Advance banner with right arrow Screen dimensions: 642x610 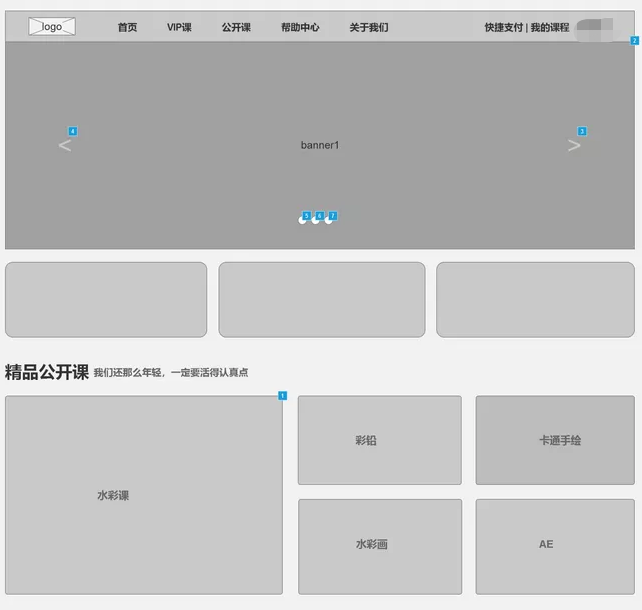coord(574,145)
